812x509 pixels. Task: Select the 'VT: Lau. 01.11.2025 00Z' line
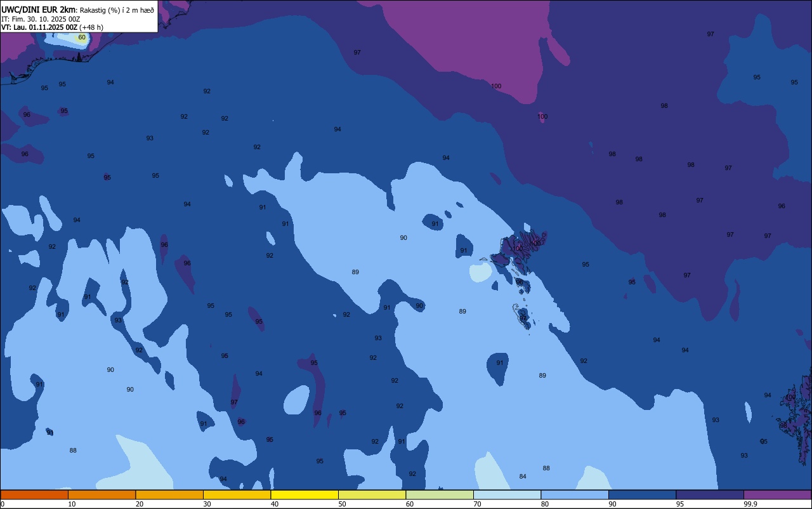(x=39, y=27)
